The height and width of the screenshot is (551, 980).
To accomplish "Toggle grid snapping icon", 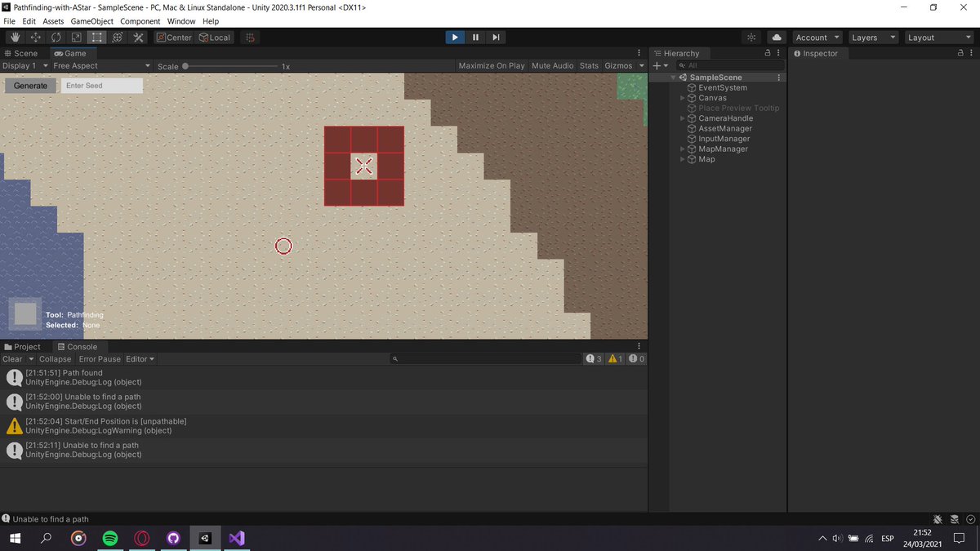I will click(x=251, y=38).
